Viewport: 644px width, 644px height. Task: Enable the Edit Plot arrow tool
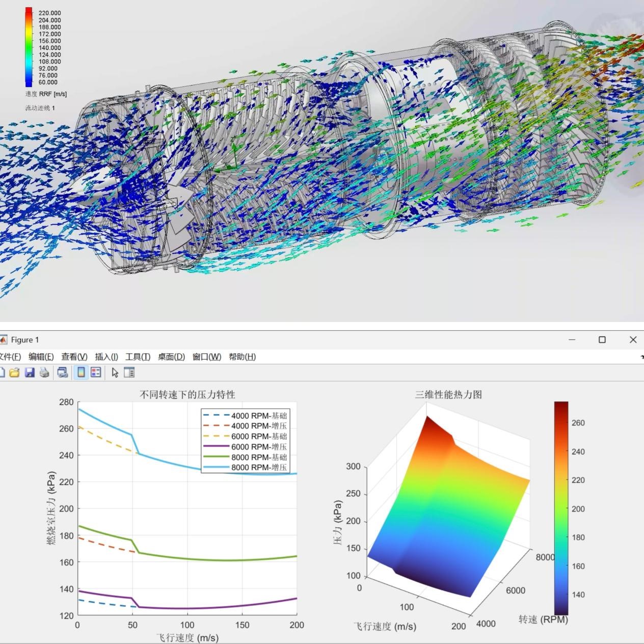point(115,372)
